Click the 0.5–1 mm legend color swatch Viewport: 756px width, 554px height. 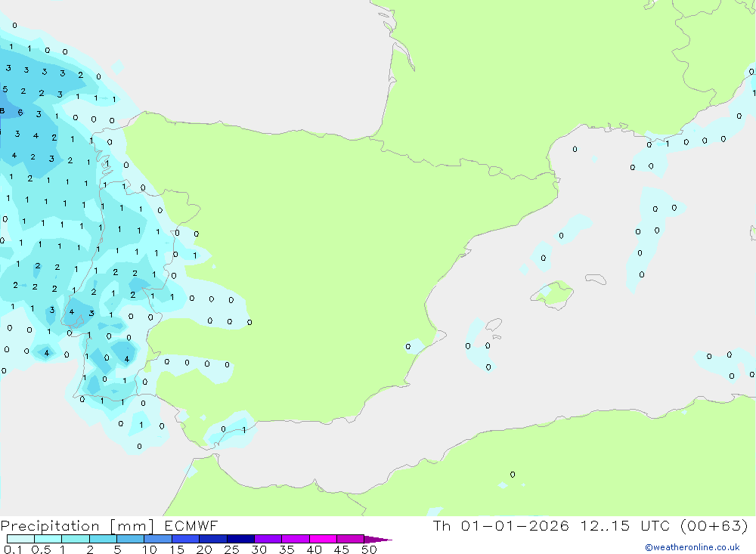click(48, 539)
